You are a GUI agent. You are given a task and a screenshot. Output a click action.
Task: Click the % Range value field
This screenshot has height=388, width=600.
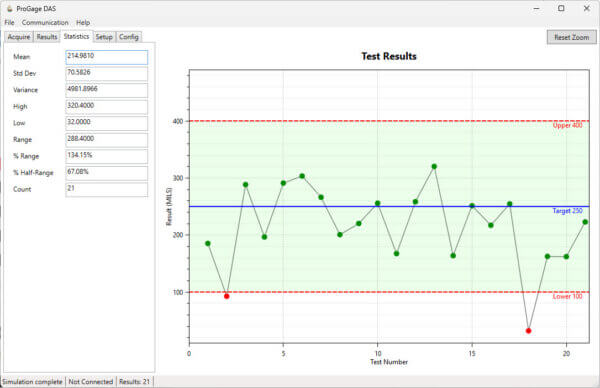click(x=106, y=156)
